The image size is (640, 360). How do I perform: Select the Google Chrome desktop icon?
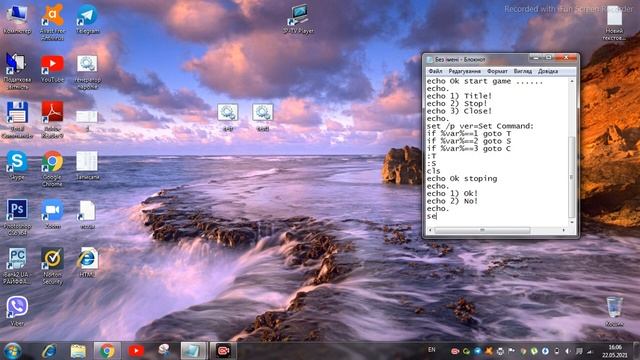point(52,169)
